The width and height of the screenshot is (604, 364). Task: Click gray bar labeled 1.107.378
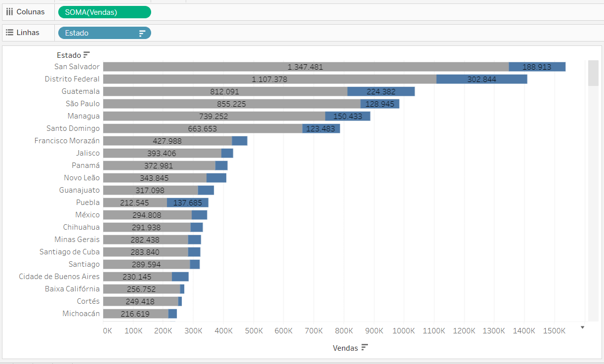point(270,79)
